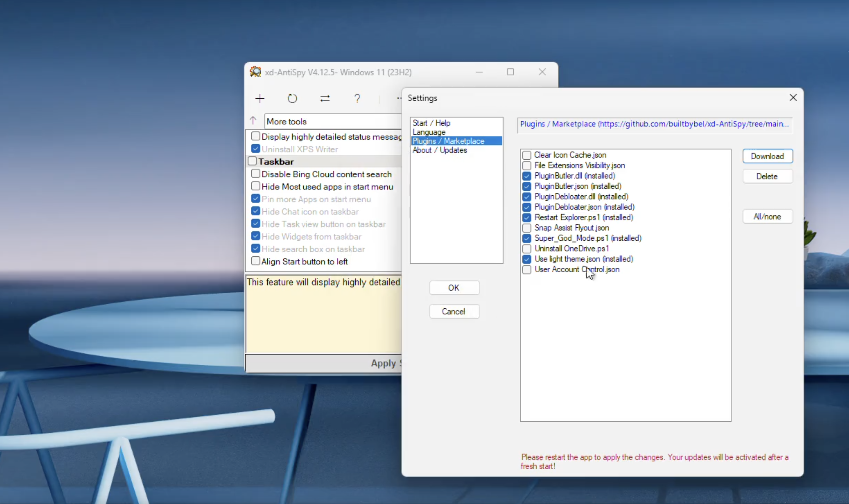Click the plus (add) toolbar icon

(x=260, y=99)
